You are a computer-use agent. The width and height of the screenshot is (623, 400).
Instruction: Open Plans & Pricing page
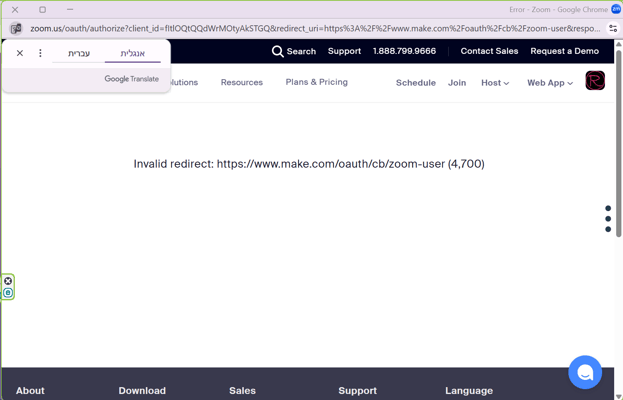pyautogui.click(x=317, y=82)
